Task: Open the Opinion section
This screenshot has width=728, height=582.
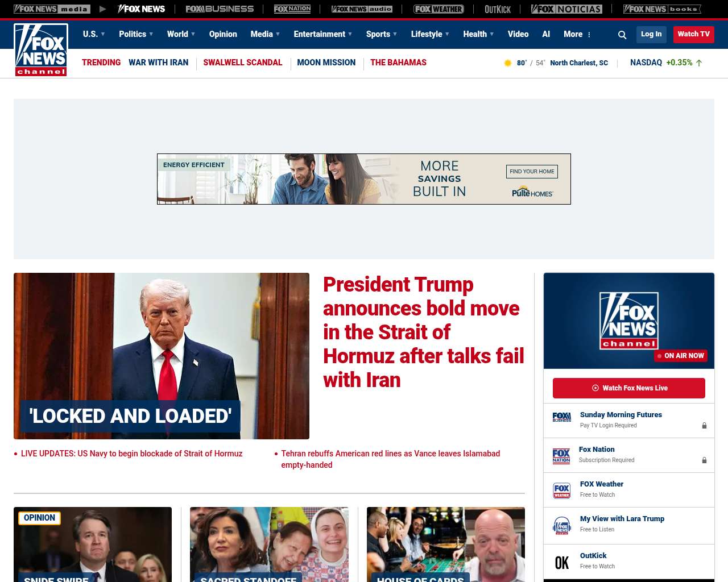Action: click(223, 34)
